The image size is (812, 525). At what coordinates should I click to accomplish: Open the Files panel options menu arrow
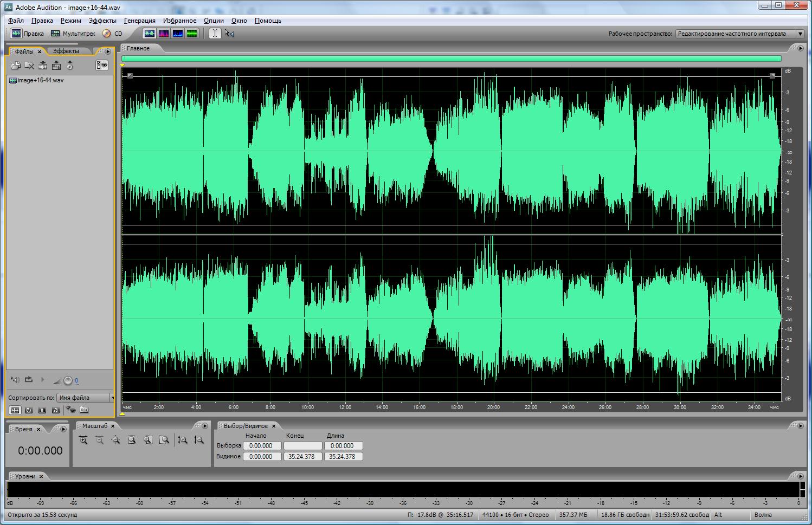tap(108, 51)
